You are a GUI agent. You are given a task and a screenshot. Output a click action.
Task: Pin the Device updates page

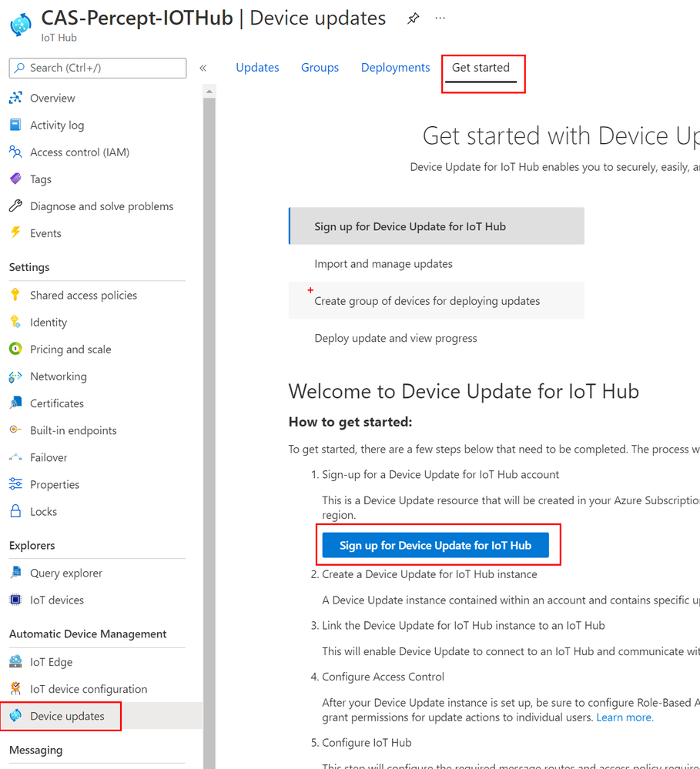(413, 18)
